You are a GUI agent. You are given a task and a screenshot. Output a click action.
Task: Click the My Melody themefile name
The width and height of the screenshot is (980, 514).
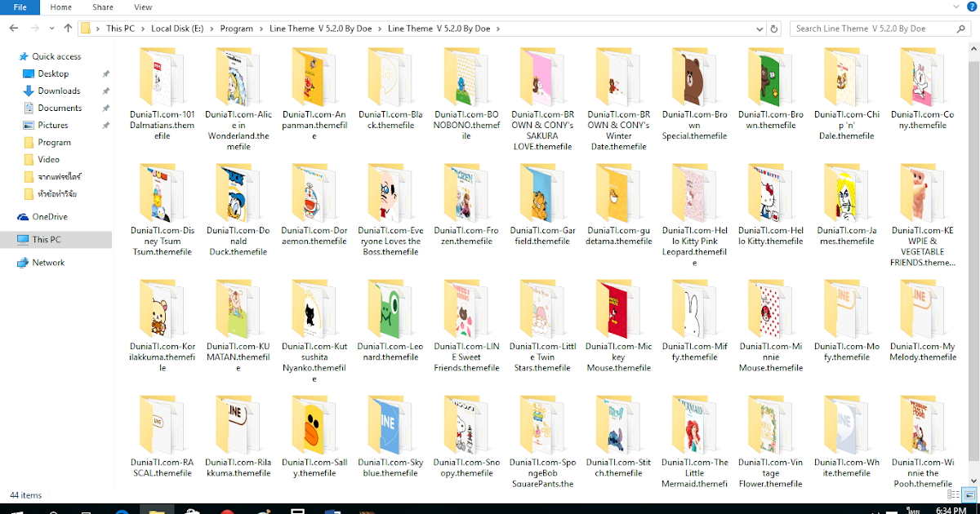pos(923,352)
